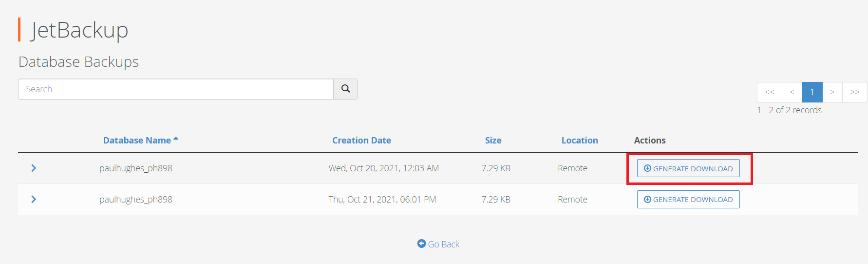The width and height of the screenshot is (868, 264).
Task: Expand the Oct 20 backup row chevron
Action: 34,168
